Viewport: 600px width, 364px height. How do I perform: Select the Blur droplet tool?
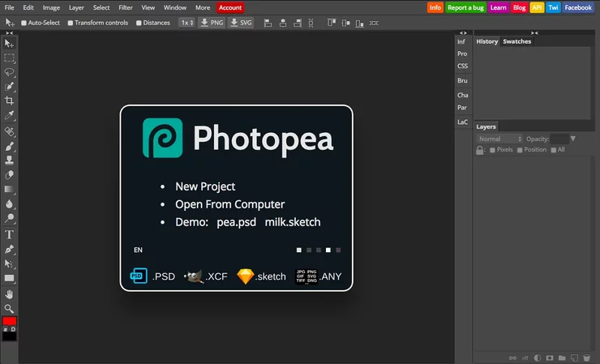[x=9, y=203]
